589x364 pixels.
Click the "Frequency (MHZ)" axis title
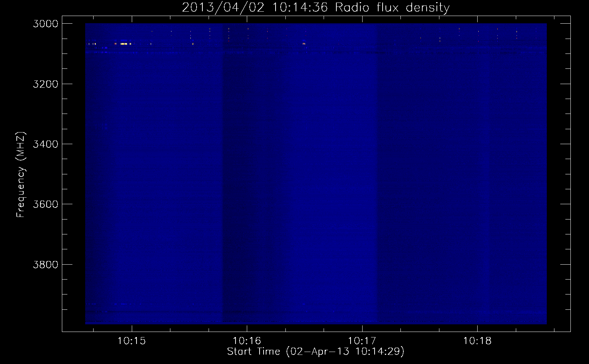coord(21,175)
